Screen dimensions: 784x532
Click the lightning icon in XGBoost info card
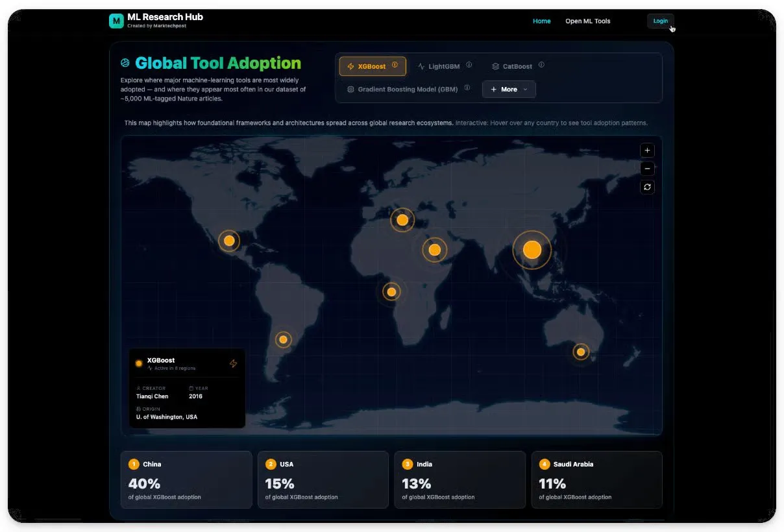point(233,363)
